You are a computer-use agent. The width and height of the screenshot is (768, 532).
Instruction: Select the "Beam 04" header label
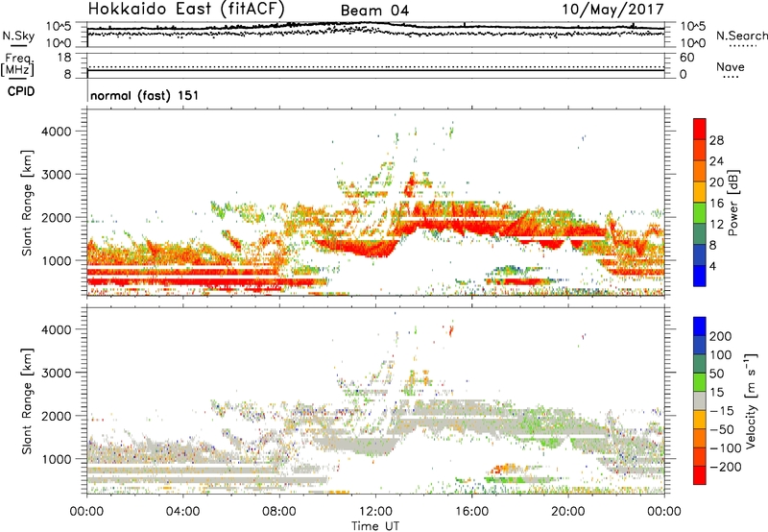tap(374, 11)
